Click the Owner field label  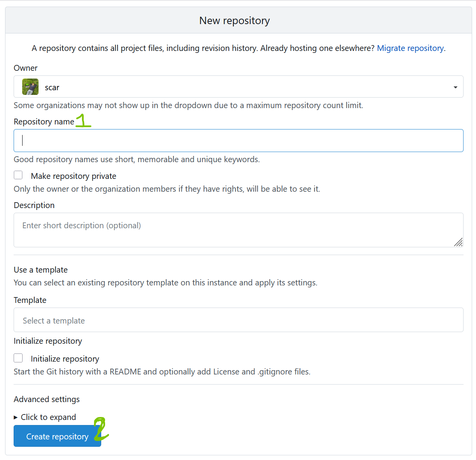[x=26, y=68]
